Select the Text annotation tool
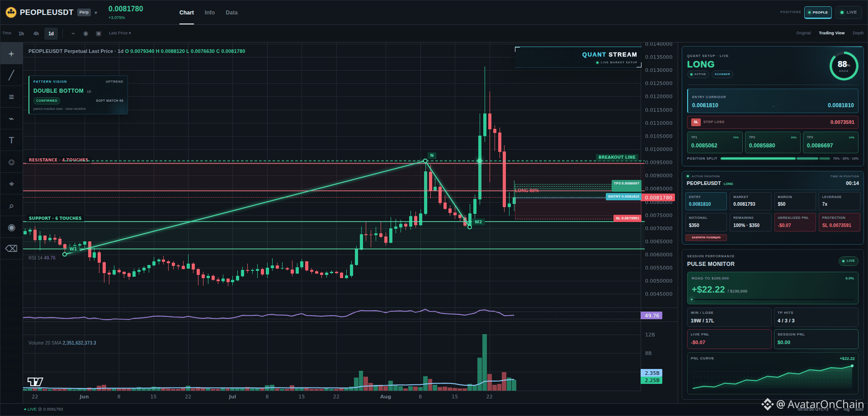Viewport: 868px width, 416px height. (x=11, y=140)
